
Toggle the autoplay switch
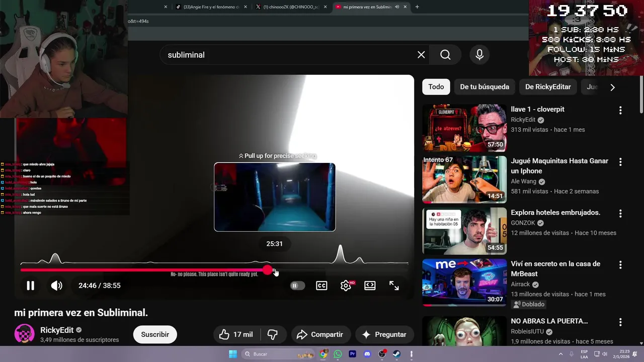[x=297, y=286]
